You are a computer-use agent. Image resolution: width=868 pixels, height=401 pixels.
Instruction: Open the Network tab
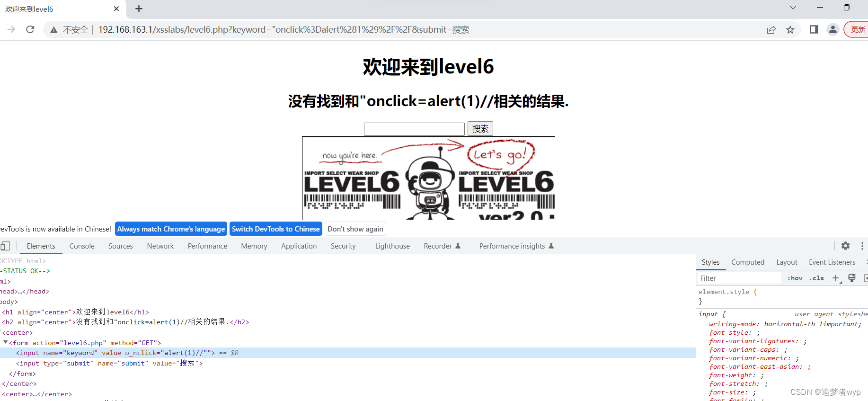point(160,246)
